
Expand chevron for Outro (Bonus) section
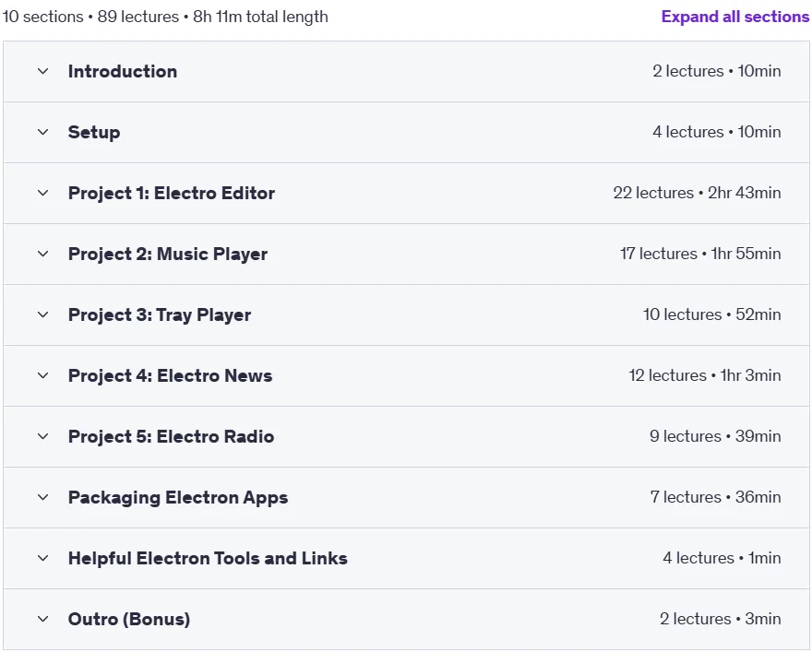[x=43, y=619]
